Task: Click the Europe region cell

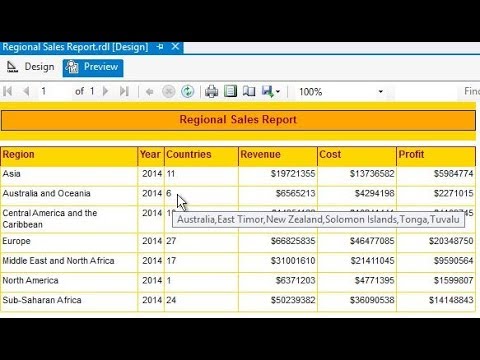Action: pyautogui.click(x=69, y=243)
